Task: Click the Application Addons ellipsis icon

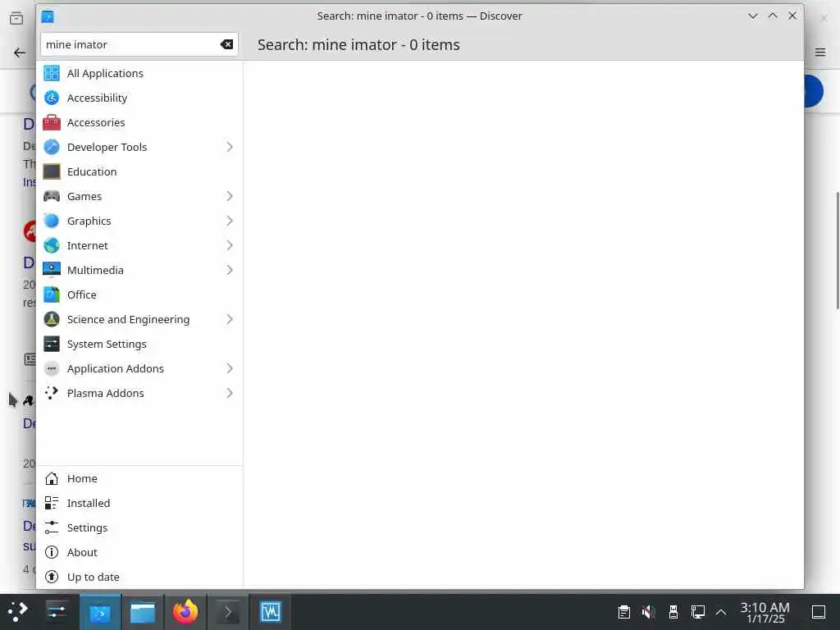Action: point(52,368)
